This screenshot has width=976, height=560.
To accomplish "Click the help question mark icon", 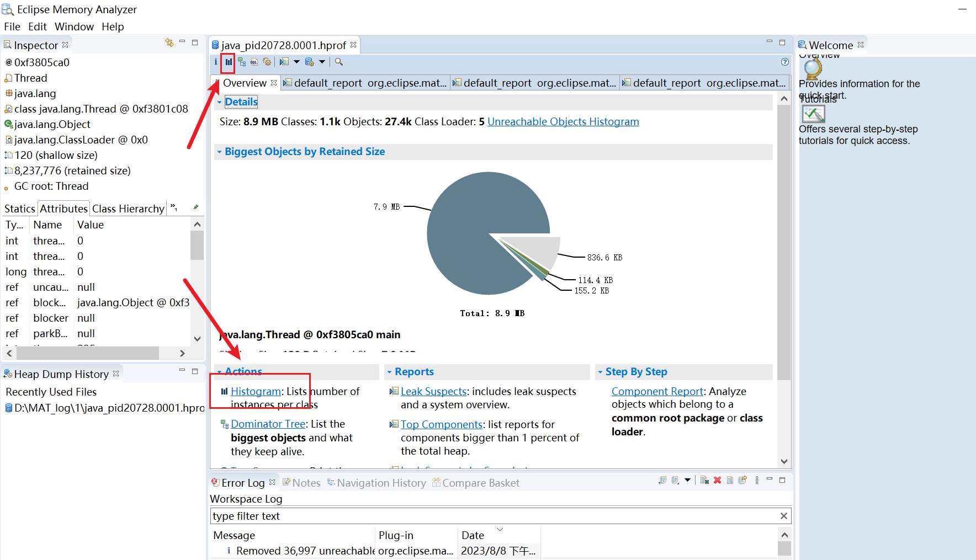I will point(784,62).
